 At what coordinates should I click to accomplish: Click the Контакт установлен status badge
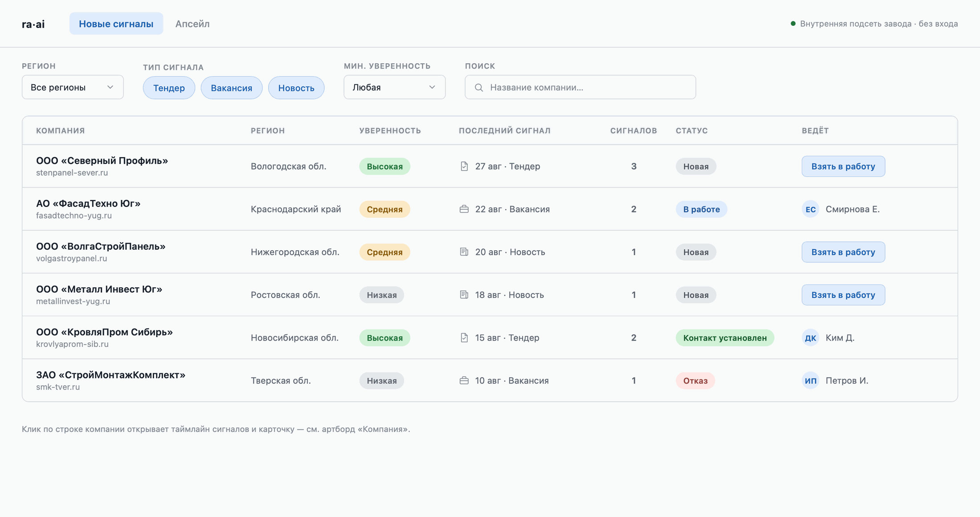[725, 338]
